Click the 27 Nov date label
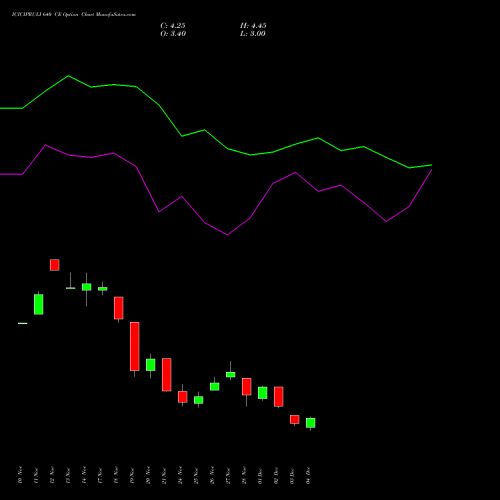Viewport: 500px width, 500px height. [x=228, y=475]
